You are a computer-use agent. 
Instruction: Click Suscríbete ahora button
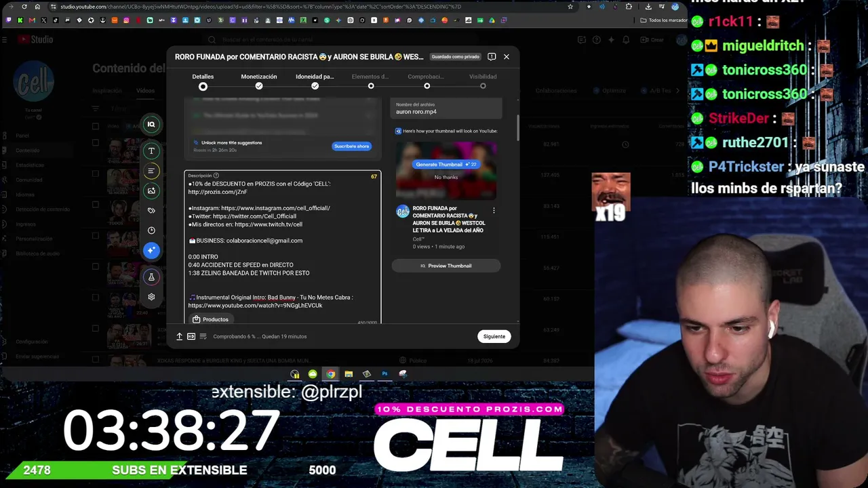(x=351, y=146)
